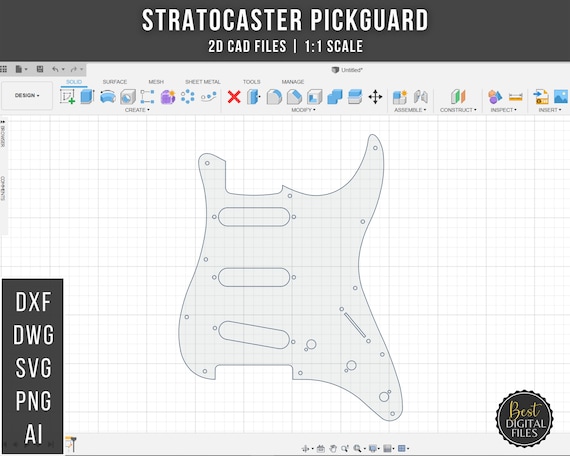Select the Press Pull tool
Viewport: 570px width, 456px height.
point(254,97)
